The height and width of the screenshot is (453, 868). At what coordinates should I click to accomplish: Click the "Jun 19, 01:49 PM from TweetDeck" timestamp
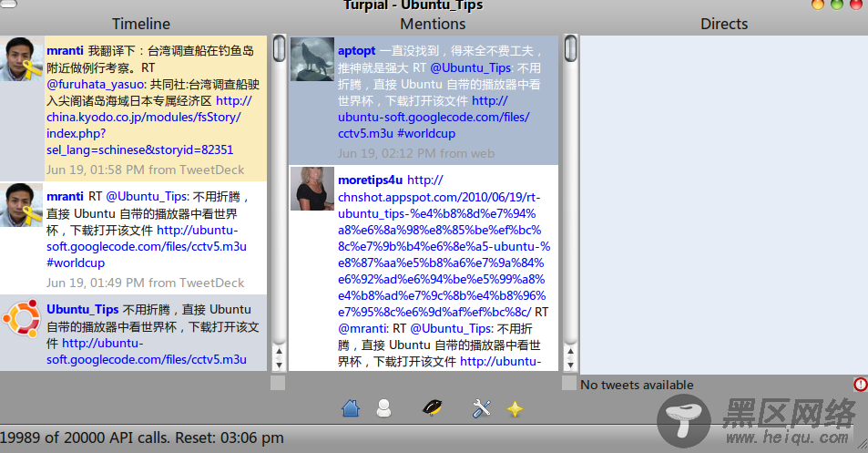145,283
